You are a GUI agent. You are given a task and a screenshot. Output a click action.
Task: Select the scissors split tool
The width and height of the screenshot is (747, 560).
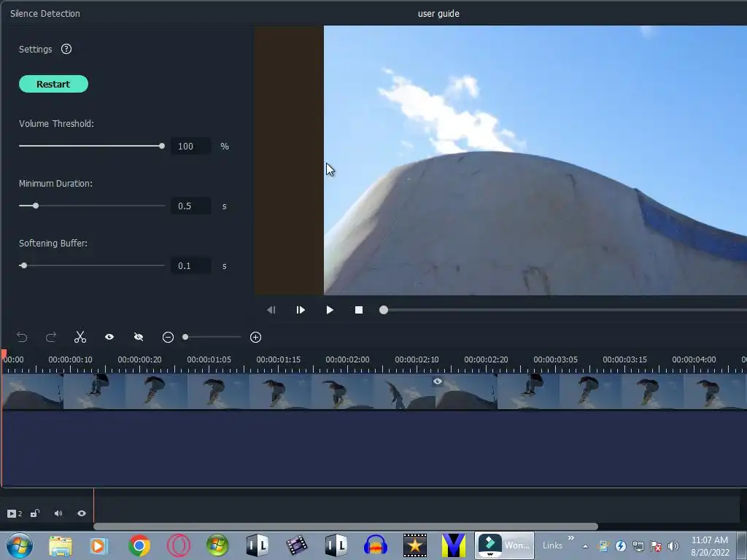click(x=80, y=337)
